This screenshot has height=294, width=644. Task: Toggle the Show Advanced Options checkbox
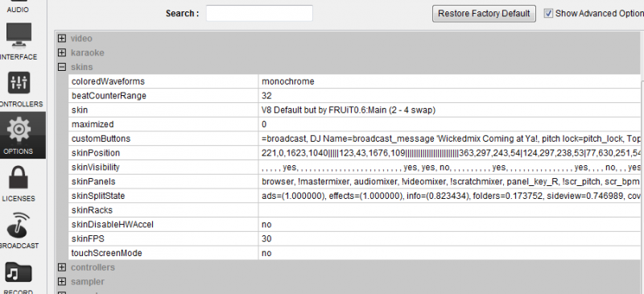tap(548, 13)
